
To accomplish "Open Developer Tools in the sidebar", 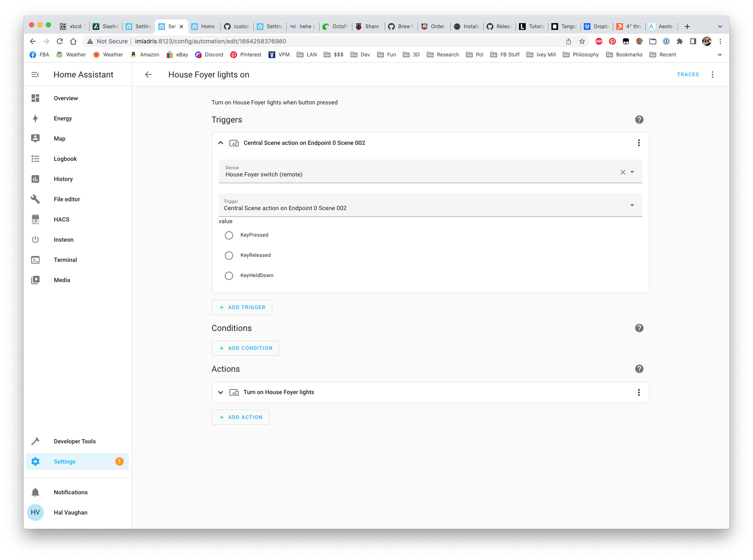I will 75,441.
